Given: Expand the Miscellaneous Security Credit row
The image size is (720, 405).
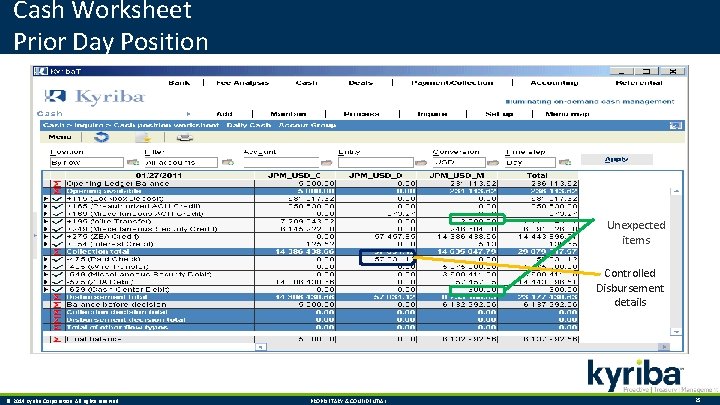Looking at the screenshot, I should (45, 229).
